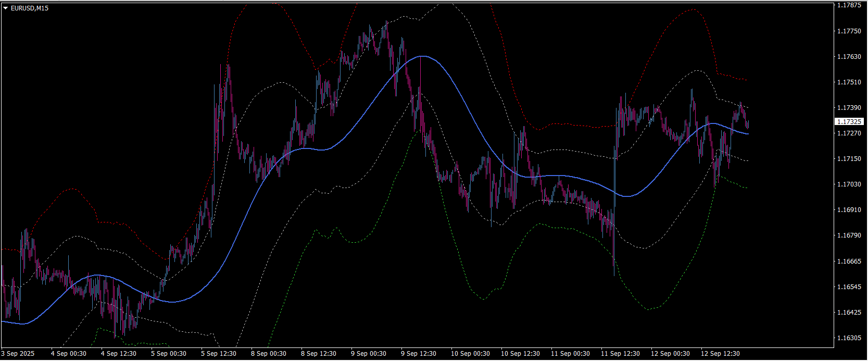The width and height of the screenshot is (868, 361).
Task: Click the 3 Sep 2025 date label
Action: (x=18, y=354)
